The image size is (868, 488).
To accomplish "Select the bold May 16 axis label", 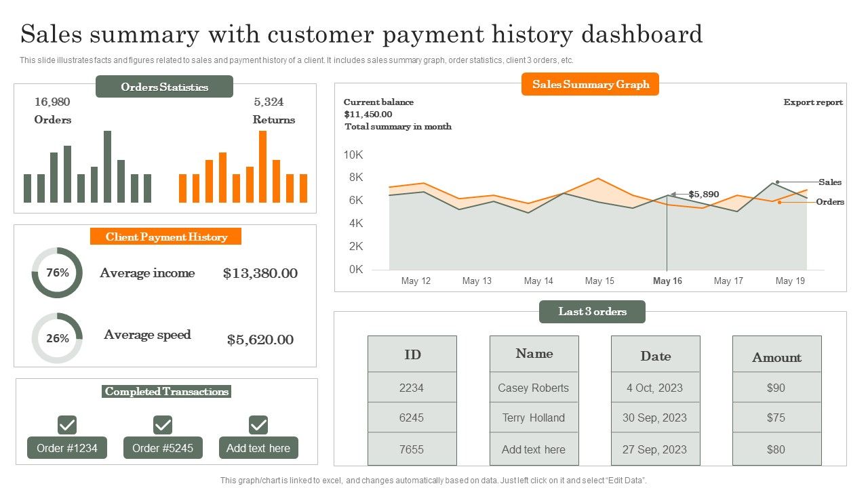I will [667, 281].
